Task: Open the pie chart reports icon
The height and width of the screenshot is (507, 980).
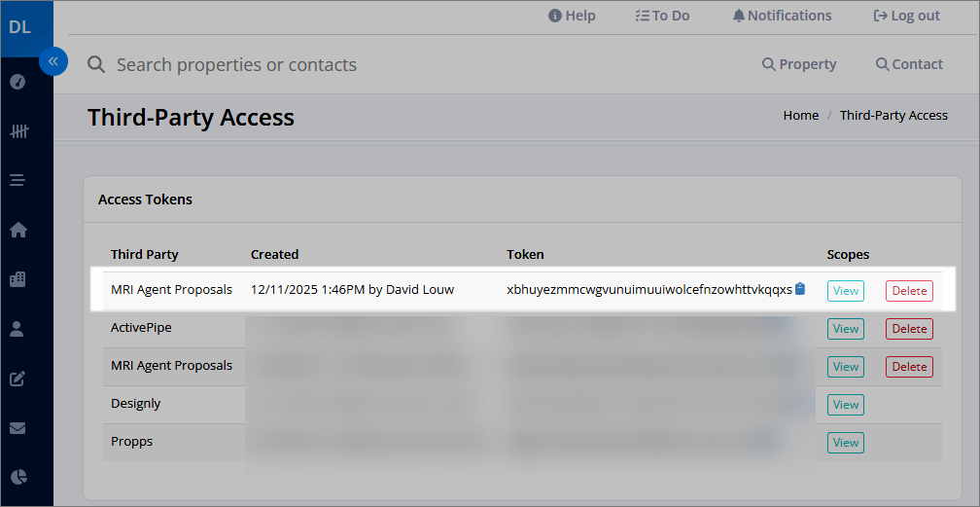Action: tap(18, 477)
